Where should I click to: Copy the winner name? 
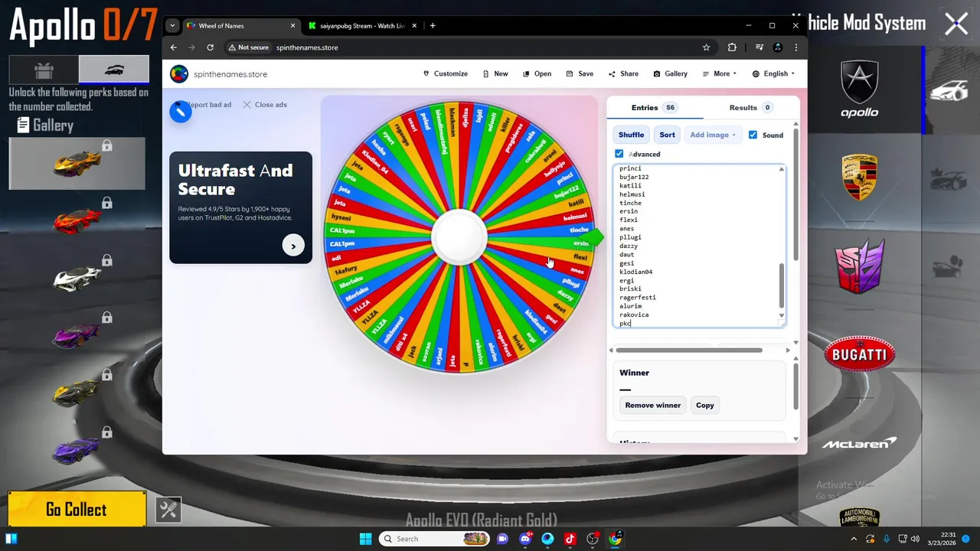[704, 405]
